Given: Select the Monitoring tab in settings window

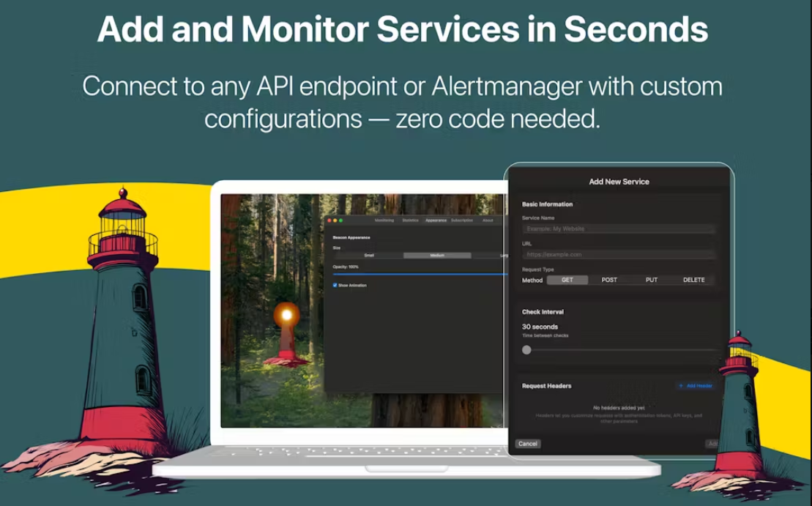Looking at the screenshot, I should [x=384, y=220].
